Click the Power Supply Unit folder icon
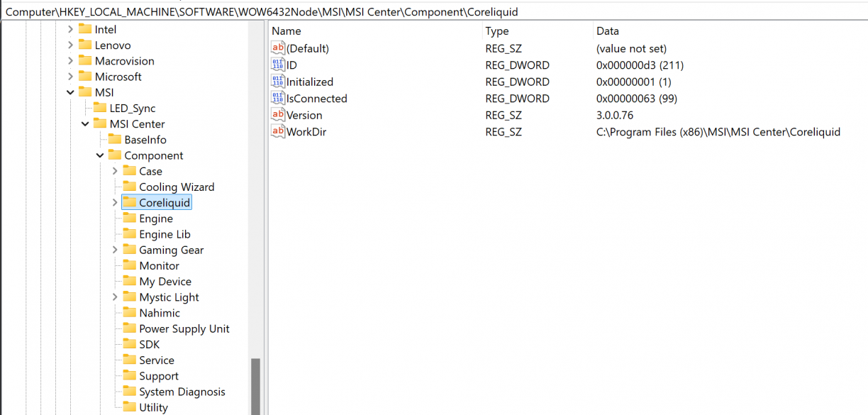Image resolution: width=868 pixels, height=415 pixels. [129, 328]
